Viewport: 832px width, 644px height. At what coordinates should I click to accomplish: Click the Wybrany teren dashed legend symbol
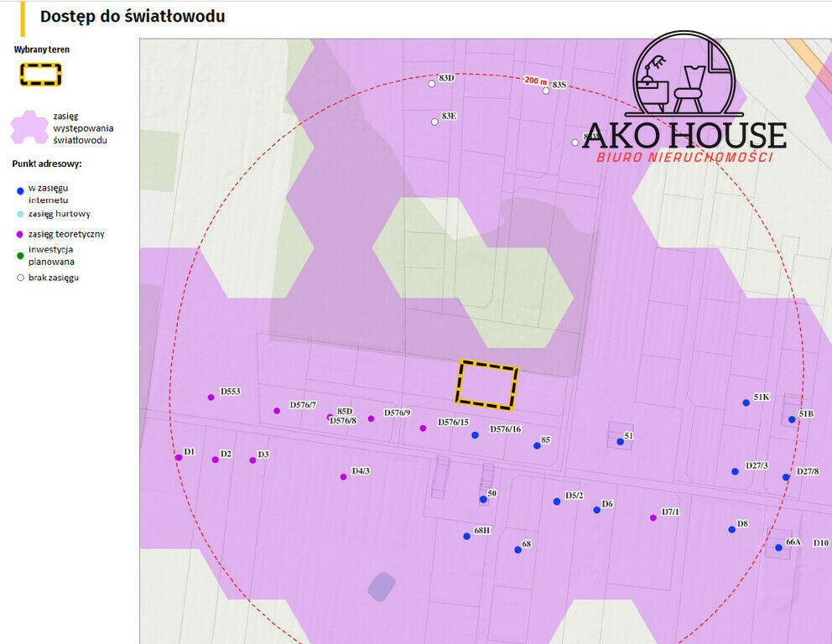(x=41, y=75)
